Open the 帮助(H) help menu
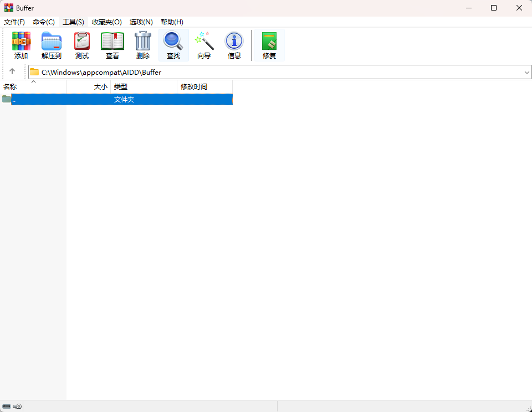 172,22
